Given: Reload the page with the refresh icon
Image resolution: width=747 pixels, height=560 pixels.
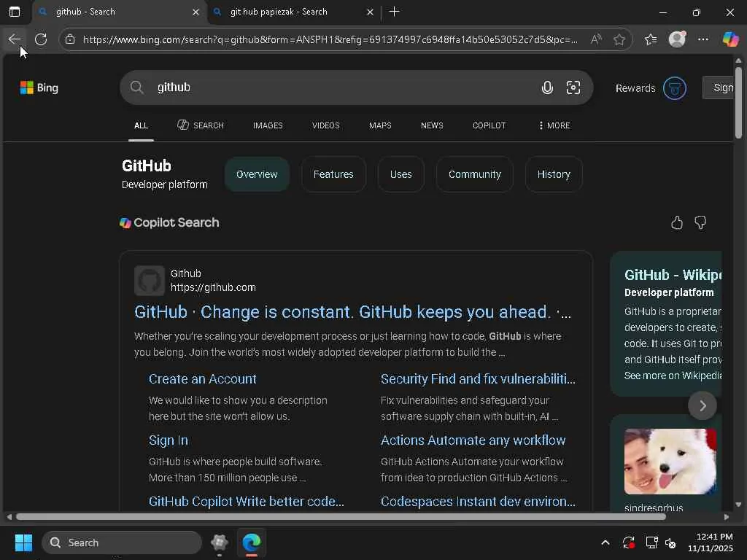Looking at the screenshot, I should click(41, 39).
